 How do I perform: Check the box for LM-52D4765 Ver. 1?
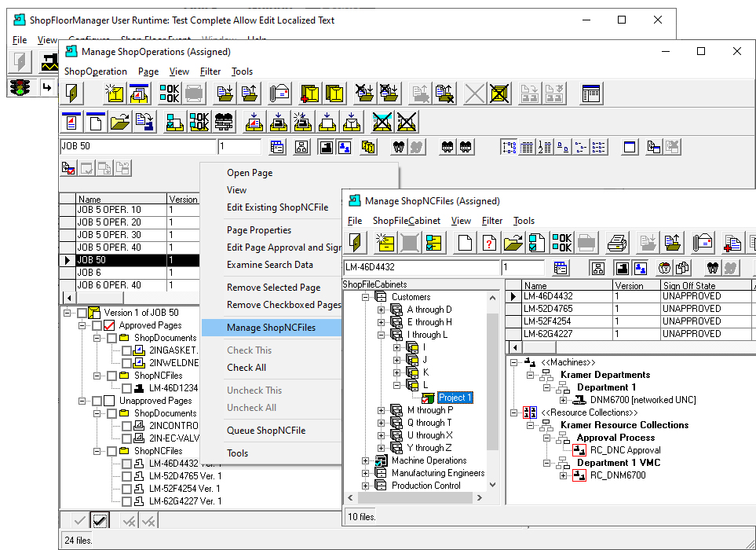127,476
